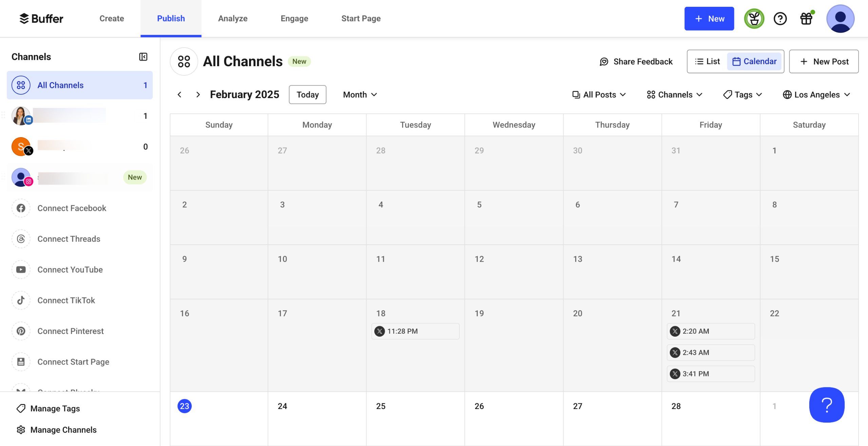Click the green plant icon in header

pos(754,19)
